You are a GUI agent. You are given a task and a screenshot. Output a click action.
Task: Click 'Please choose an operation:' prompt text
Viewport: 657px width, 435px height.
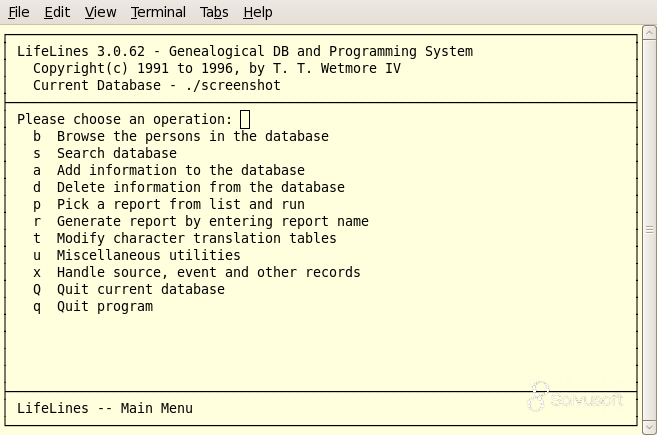(125, 119)
